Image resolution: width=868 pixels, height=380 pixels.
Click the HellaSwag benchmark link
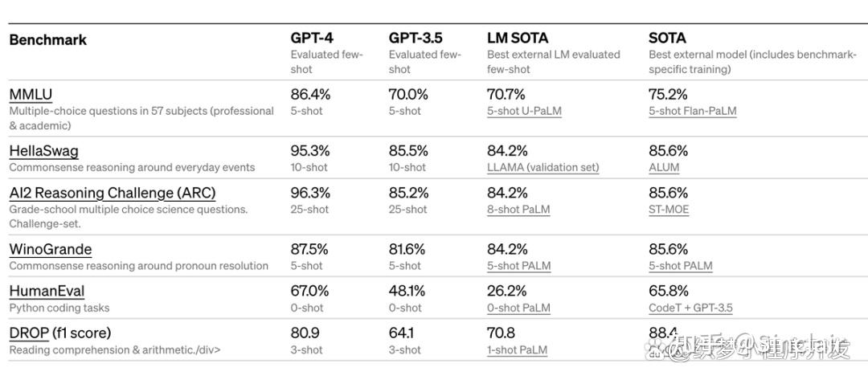coord(43,151)
